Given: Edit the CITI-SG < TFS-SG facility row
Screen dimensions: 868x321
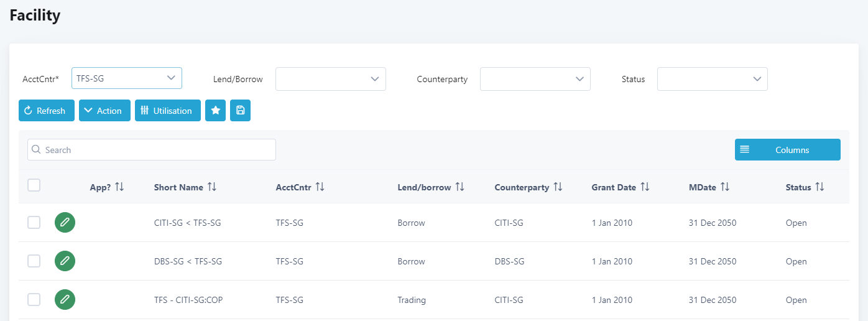Looking at the screenshot, I should coord(65,223).
